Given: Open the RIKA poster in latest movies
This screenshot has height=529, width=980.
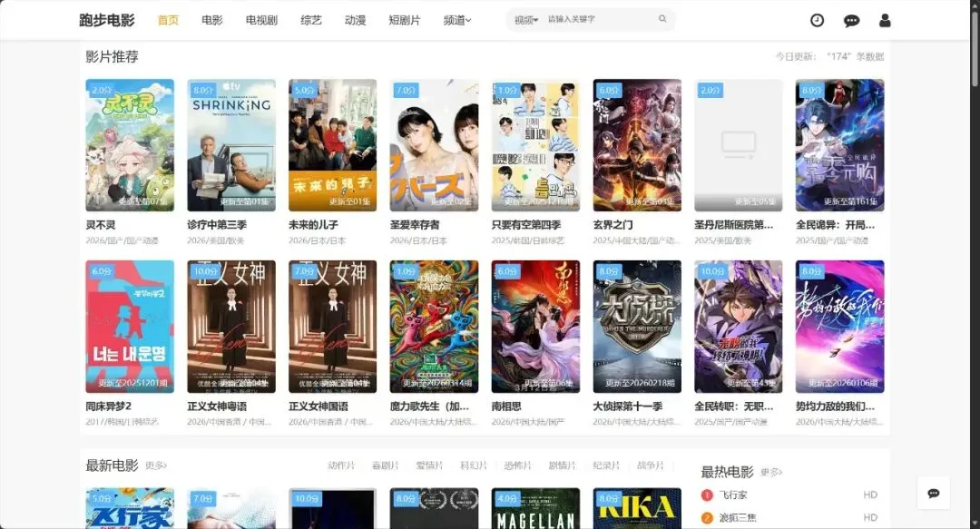Looking at the screenshot, I should (637, 508).
